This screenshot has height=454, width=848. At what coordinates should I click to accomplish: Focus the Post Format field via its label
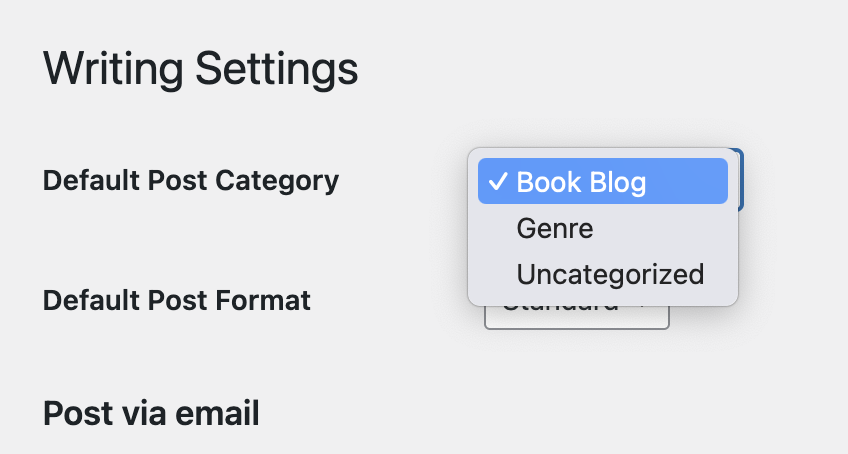177,299
